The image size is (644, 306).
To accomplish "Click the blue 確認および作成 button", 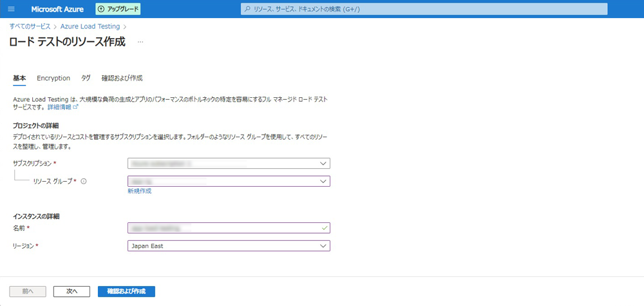I will pyautogui.click(x=126, y=291).
